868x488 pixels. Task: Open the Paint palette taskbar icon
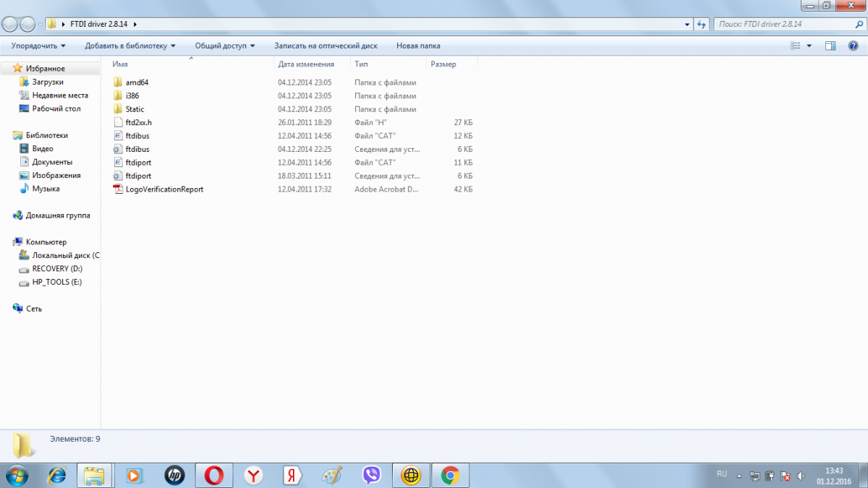pyautogui.click(x=331, y=475)
